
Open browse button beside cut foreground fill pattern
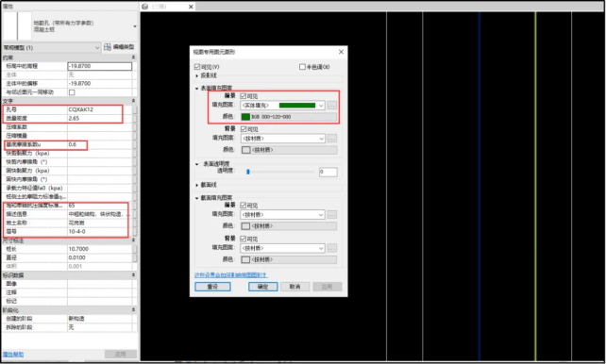(x=331, y=215)
